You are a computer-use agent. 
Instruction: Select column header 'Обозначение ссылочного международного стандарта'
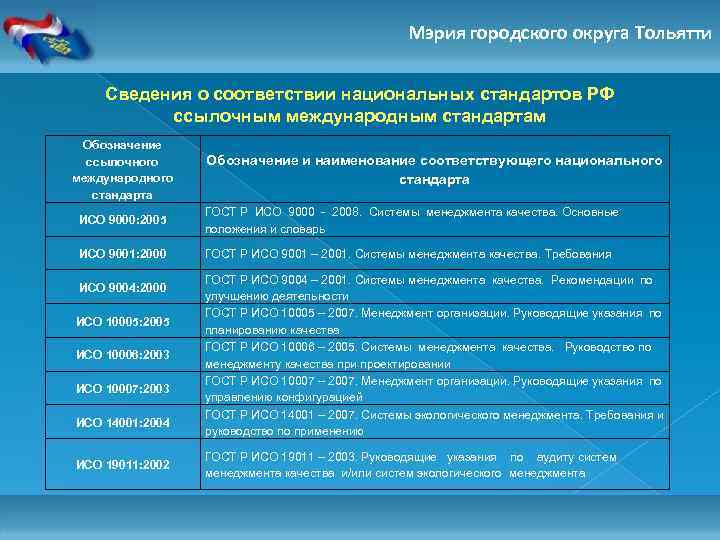(x=123, y=170)
